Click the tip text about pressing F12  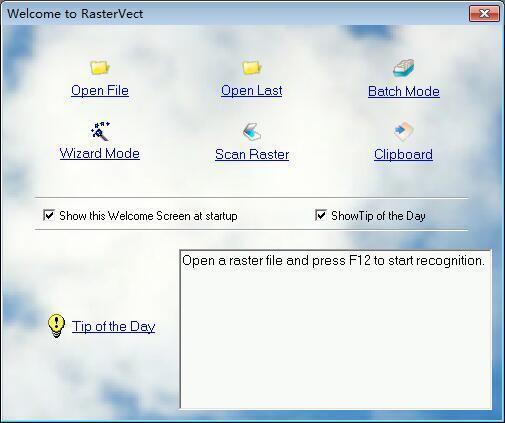[x=333, y=261]
